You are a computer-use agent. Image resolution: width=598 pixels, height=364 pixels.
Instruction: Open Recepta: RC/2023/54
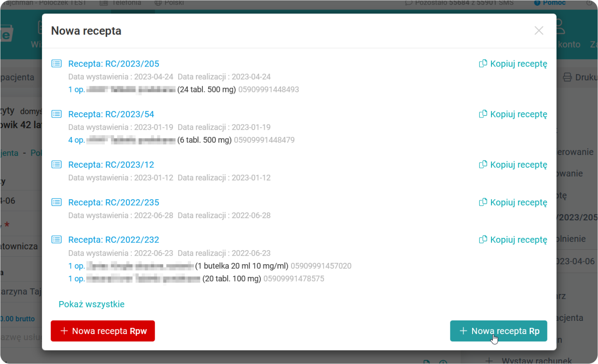[x=111, y=114]
